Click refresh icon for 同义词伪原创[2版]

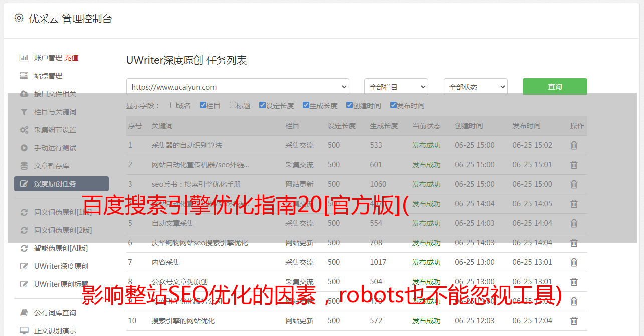[24, 230]
